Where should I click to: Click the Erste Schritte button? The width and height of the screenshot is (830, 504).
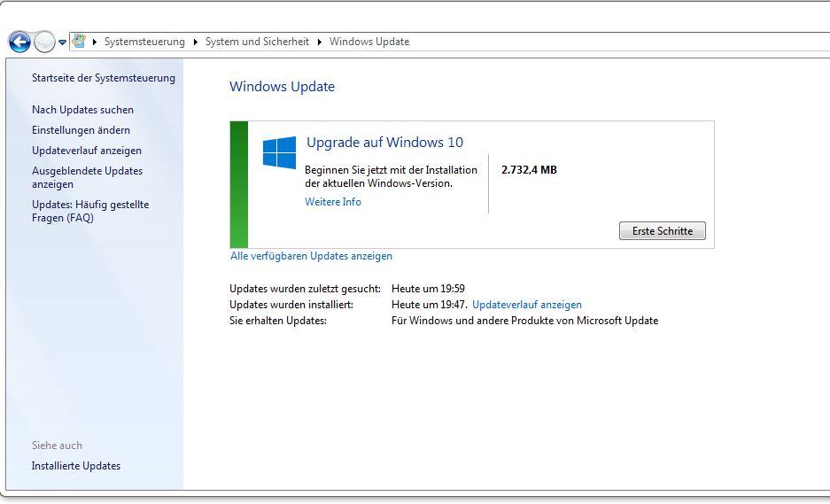(663, 231)
